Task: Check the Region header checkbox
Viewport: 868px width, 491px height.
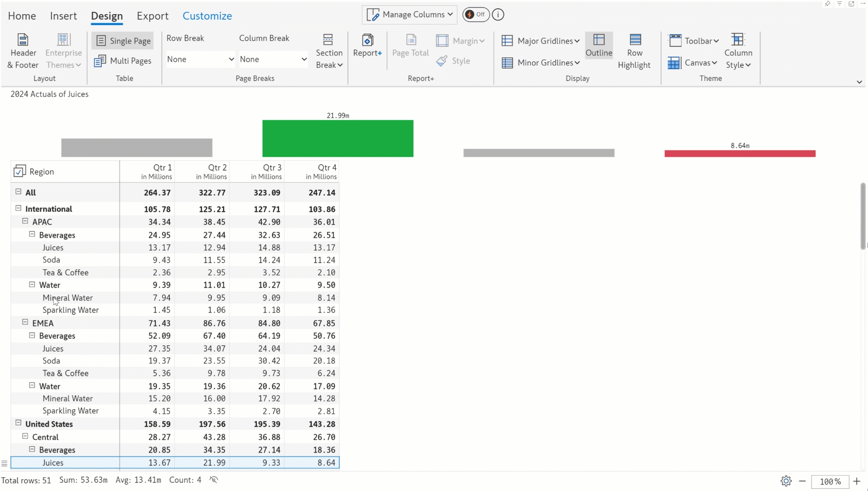Action: 20,171
